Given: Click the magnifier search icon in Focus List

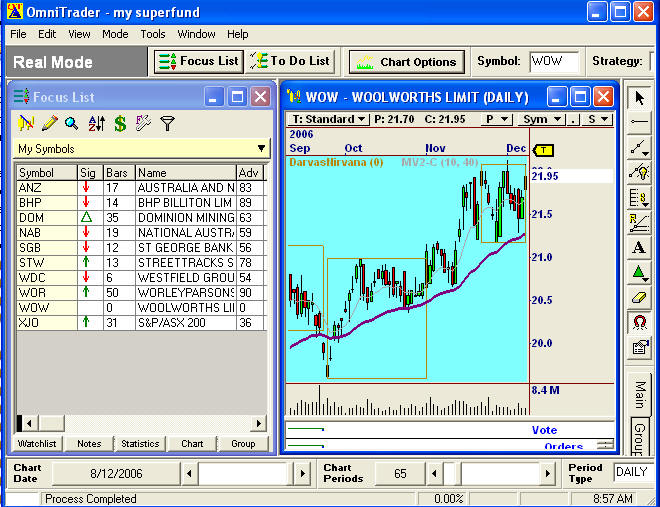Looking at the screenshot, I should (72, 123).
